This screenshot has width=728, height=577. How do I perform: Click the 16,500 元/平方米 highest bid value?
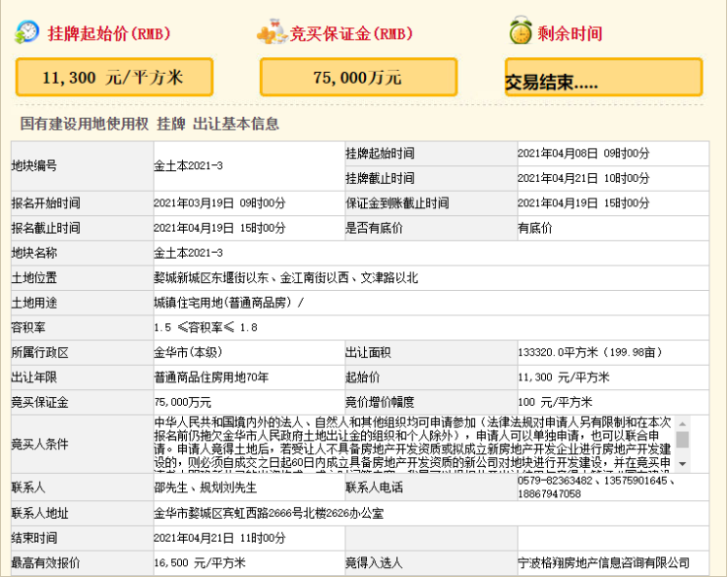pos(200,563)
